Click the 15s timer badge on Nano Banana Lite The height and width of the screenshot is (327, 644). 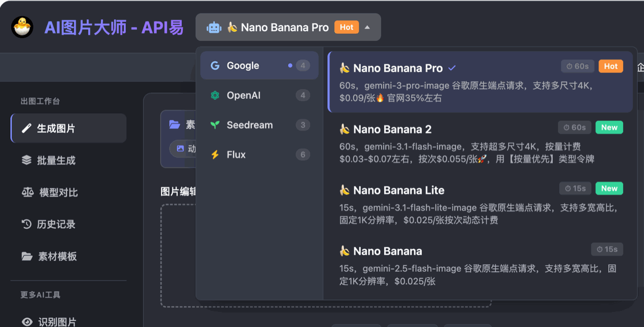tap(575, 188)
